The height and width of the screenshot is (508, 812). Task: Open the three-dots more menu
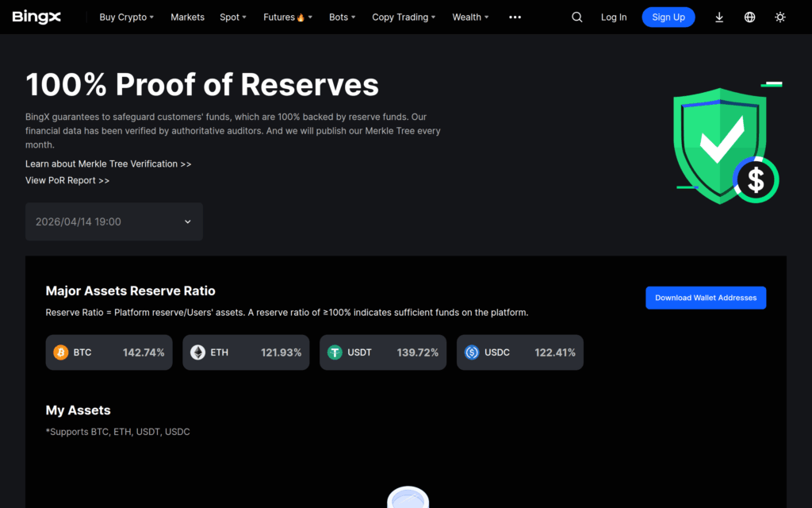(515, 17)
